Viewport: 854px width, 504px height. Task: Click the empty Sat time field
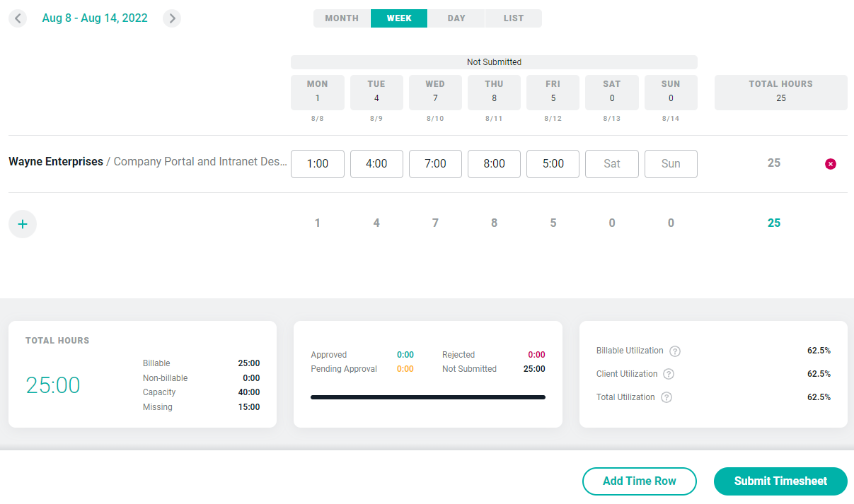pos(612,164)
